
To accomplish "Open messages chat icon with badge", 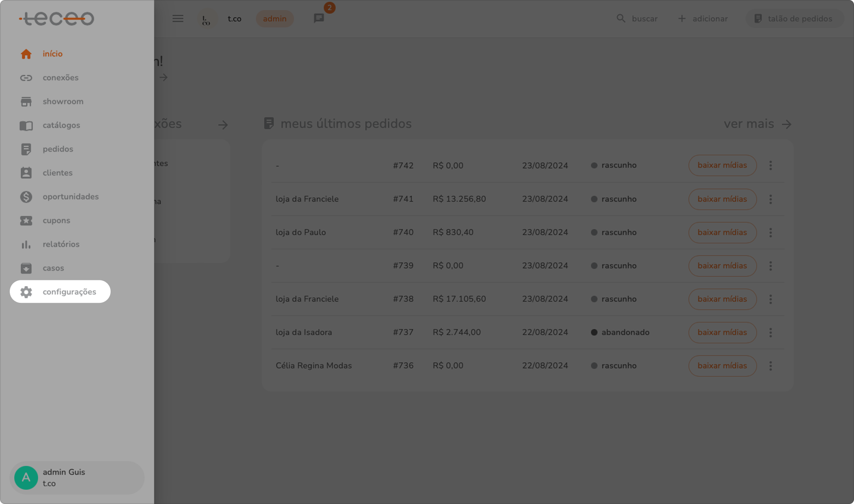I will point(319,18).
